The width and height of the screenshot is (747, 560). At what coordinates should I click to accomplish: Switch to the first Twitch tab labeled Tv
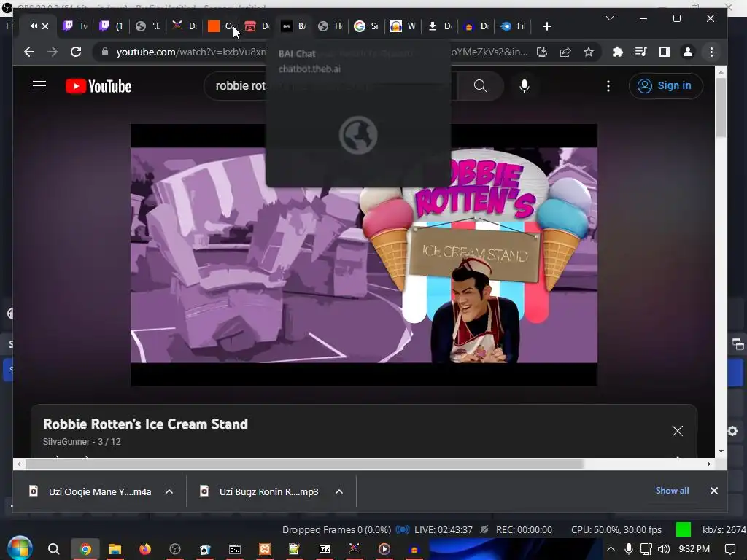coord(76,26)
